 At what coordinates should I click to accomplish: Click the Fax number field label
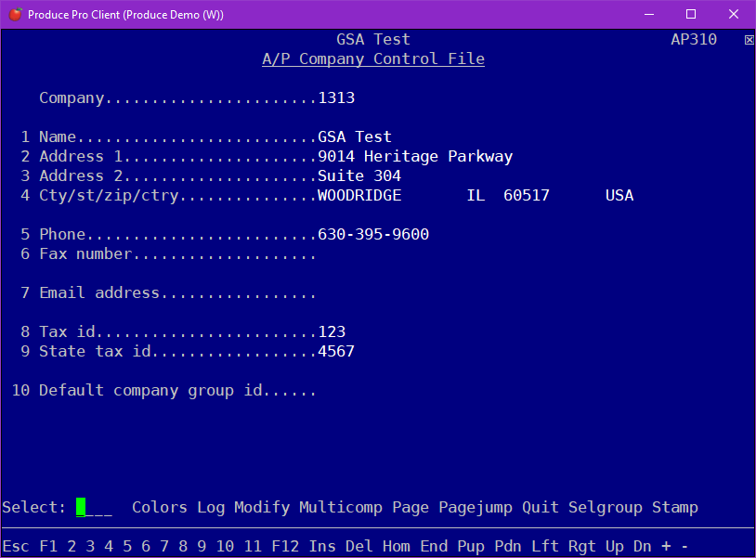pyautogui.click(x=85, y=254)
